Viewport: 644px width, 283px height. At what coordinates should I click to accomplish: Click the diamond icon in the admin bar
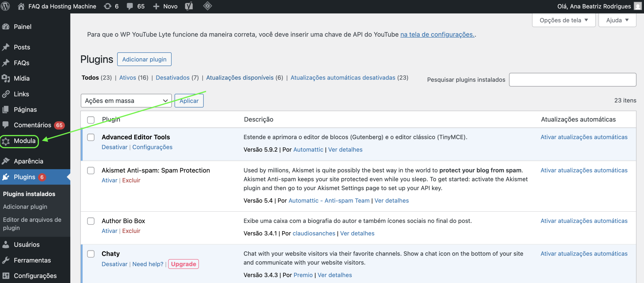pos(208,6)
